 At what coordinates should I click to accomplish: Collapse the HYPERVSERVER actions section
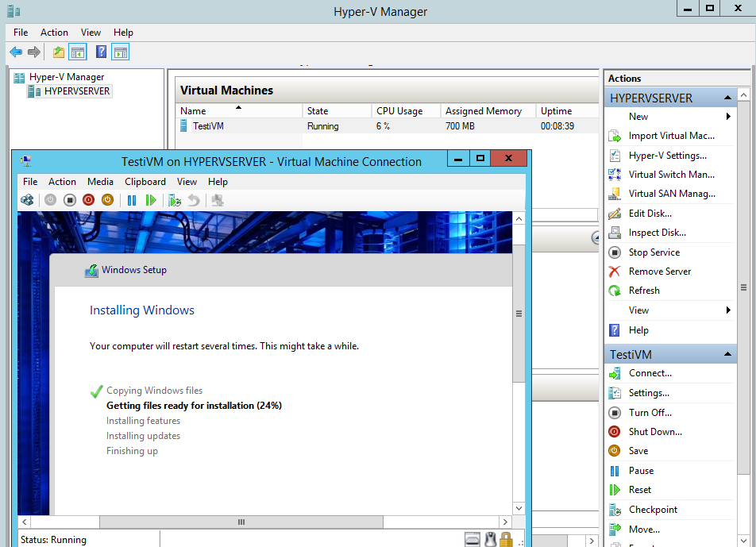(x=727, y=98)
